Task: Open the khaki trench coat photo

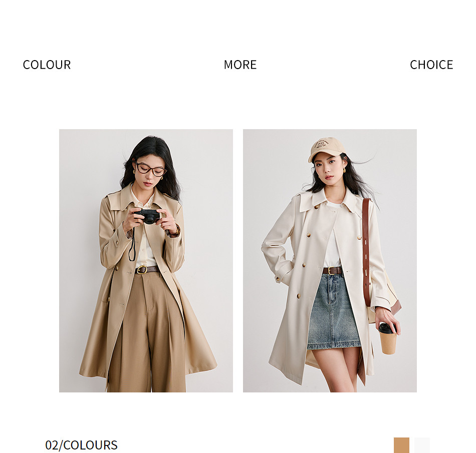Action: (x=146, y=260)
